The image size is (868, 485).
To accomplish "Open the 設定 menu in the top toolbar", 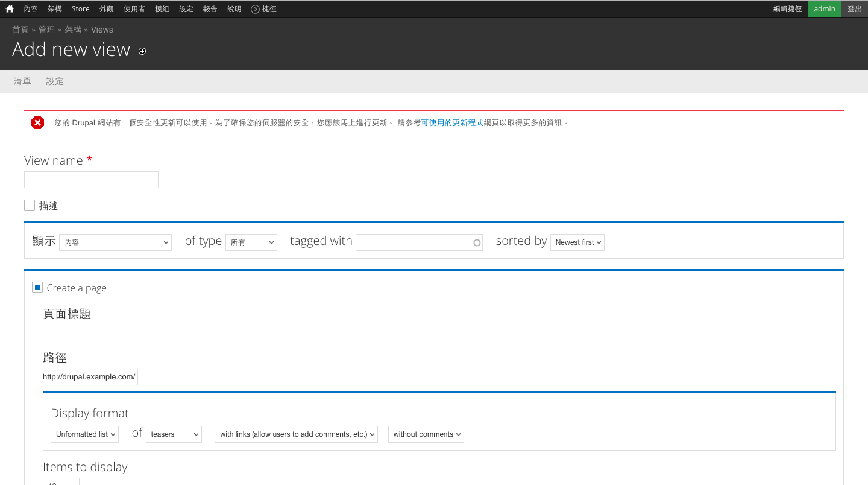I will [x=186, y=9].
